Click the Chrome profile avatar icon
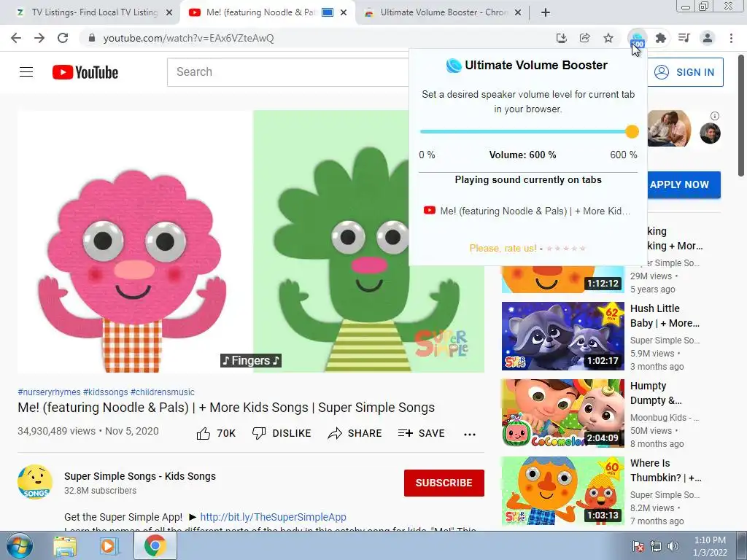 (x=708, y=38)
